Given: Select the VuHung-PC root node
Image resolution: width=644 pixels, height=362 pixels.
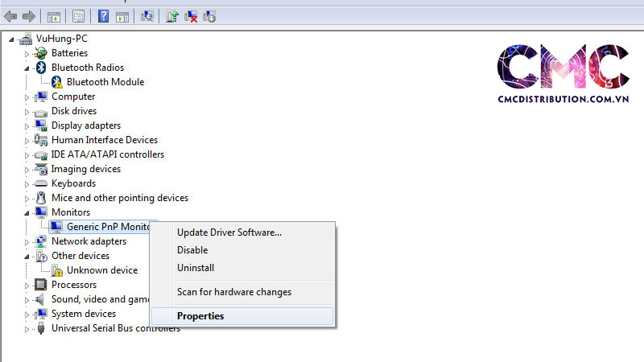Looking at the screenshot, I should pos(61,39).
